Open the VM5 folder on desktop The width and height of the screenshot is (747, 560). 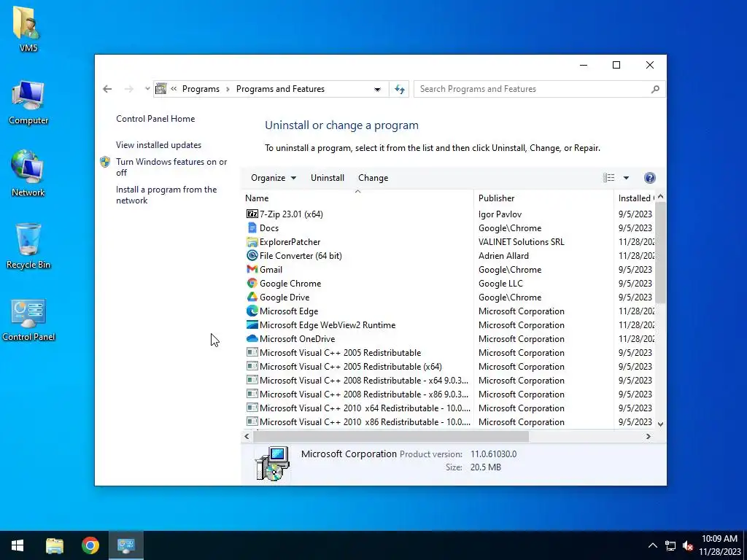tap(28, 28)
